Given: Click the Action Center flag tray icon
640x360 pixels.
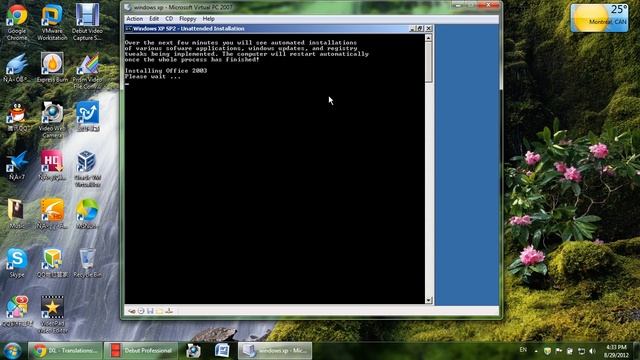Looking at the screenshot, I should [558, 351].
